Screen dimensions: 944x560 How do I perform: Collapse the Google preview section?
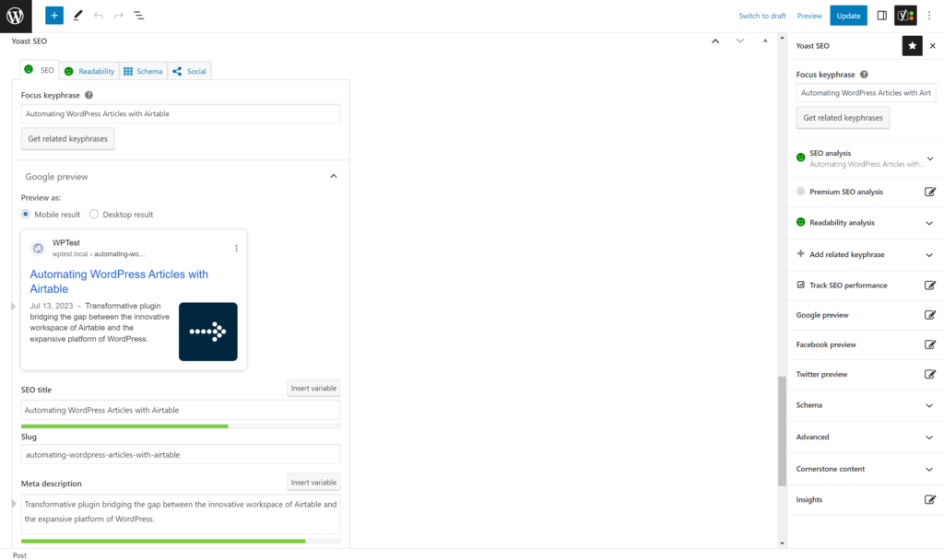point(334,176)
